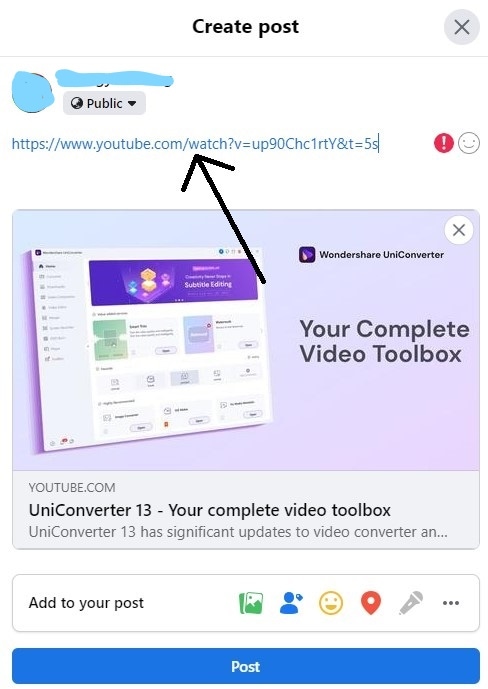488x689 pixels.
Task: Click the UniConverter video preview thumbnail
Action: coord(246,340)
